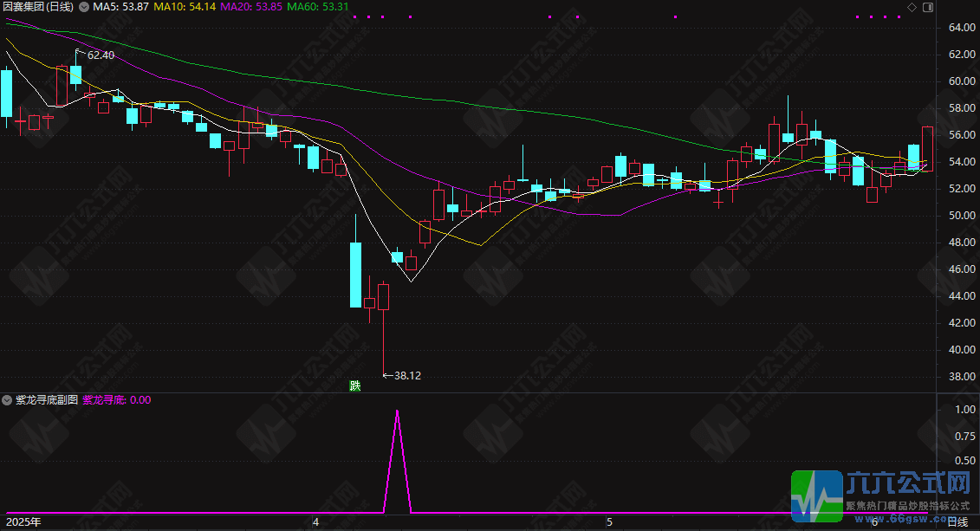980x531 pixels.
Task: Select month 5 marker on time axis
Action: point(609,522)
